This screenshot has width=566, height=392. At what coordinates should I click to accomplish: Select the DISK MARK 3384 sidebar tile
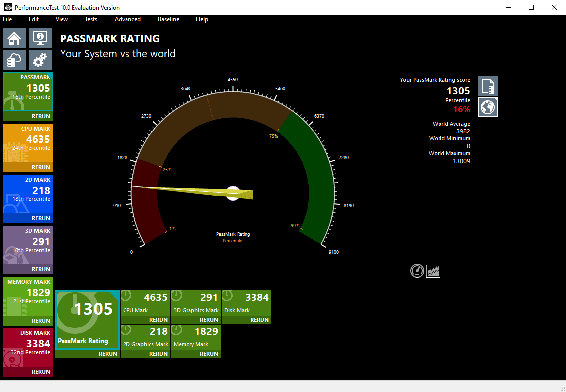pos(28,347)
